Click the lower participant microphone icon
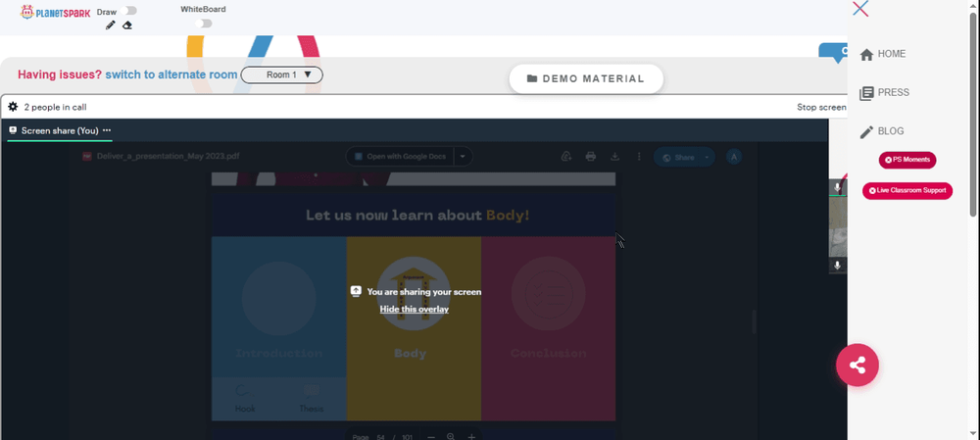The image size is (980, 440). pyautogui.click(x=838, y=266)
